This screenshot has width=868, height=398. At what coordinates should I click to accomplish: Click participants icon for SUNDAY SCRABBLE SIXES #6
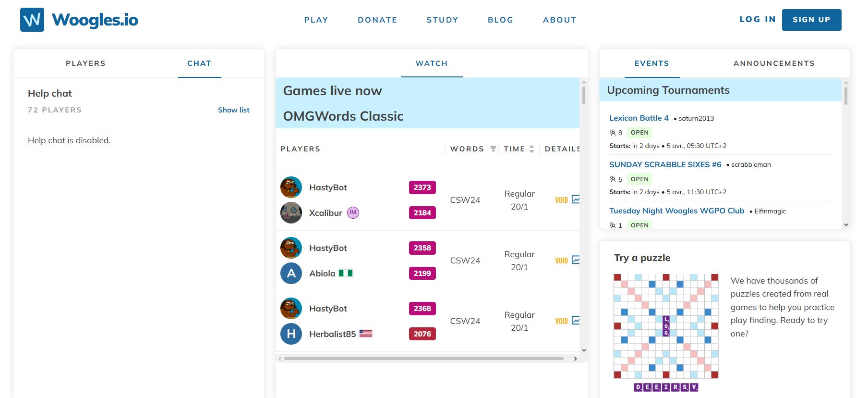tap(612, 179)
